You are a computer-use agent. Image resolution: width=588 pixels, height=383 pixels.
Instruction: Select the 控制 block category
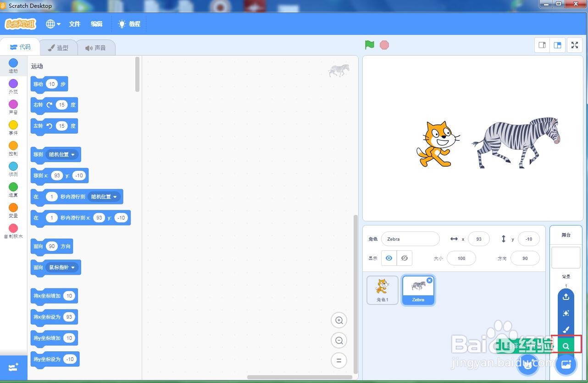pyautogui.click(x=13, y=148)
